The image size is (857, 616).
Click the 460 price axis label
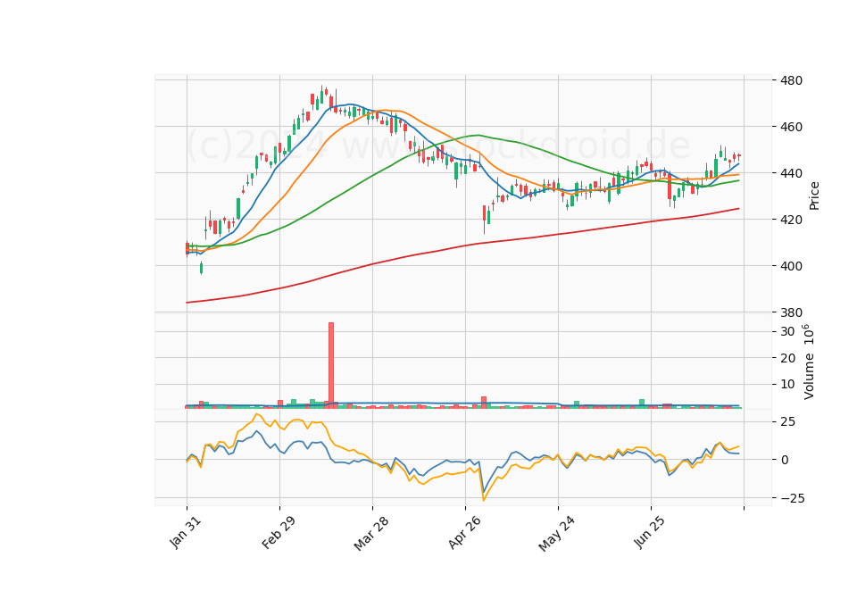790,127
